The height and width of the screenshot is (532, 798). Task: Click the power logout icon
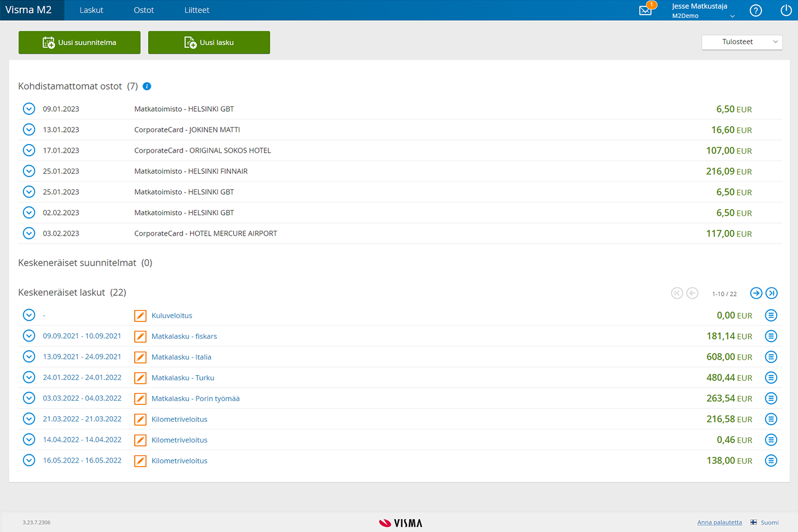click(786, 10)
